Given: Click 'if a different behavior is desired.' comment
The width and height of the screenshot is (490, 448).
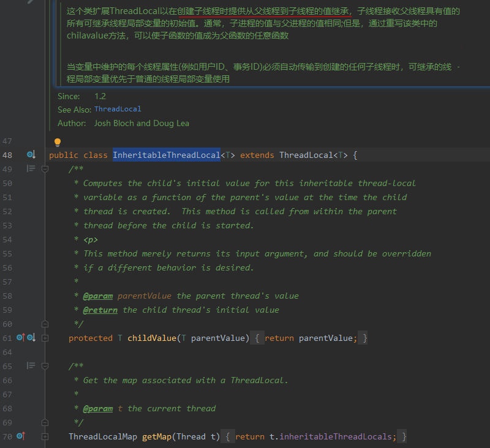Looking at the screenshot, I should (x=169, y=268).
